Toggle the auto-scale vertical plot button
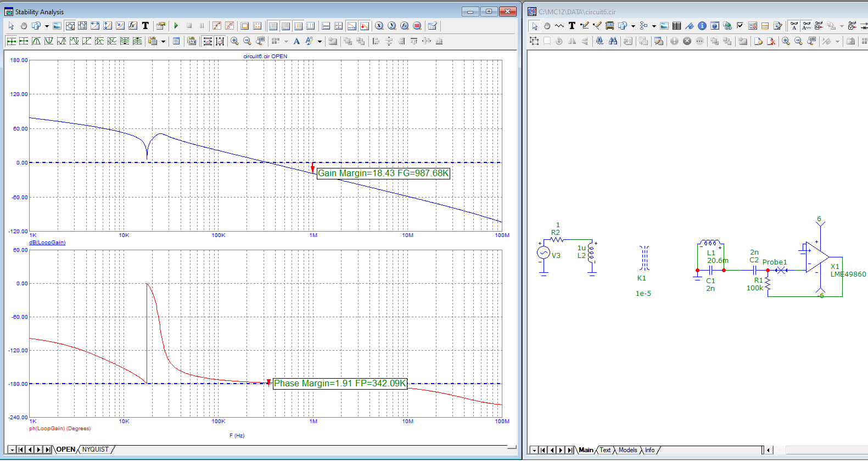This screenshot has width=868, height=461. coord(220,41)
